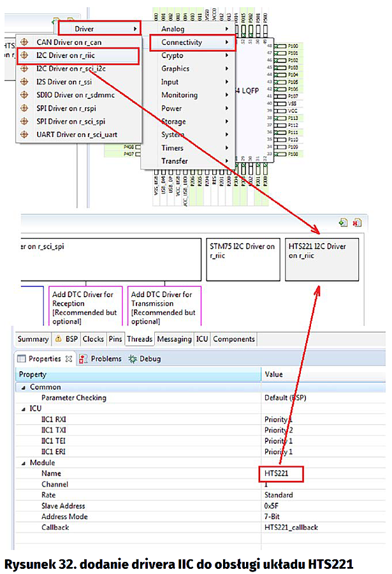
Task: Click the remove module icon with red X
Action: tap(357, 223)
